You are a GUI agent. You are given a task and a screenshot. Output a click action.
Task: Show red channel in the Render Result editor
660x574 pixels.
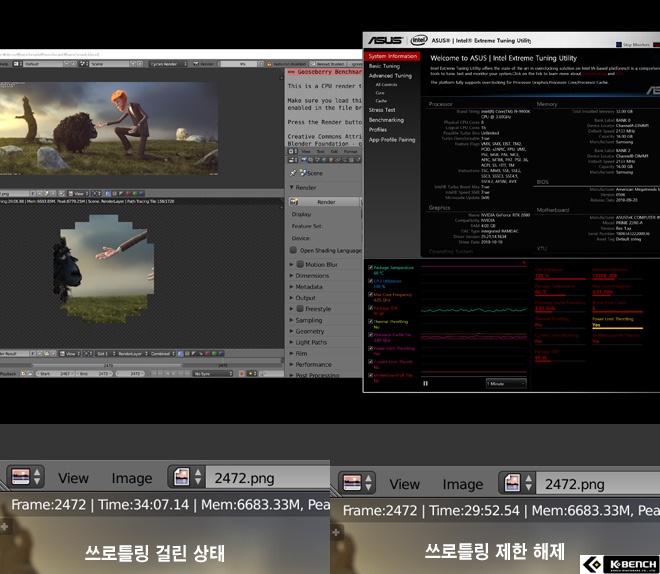point(207,354)
